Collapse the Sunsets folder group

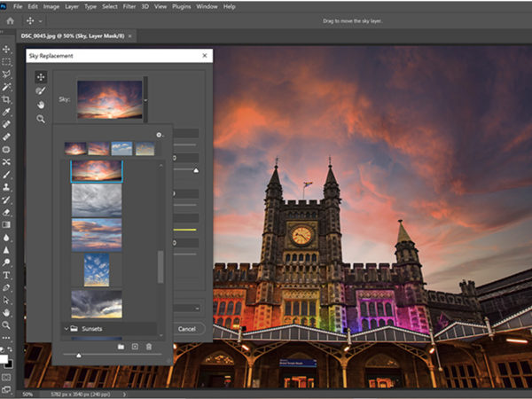click(66, 328)
